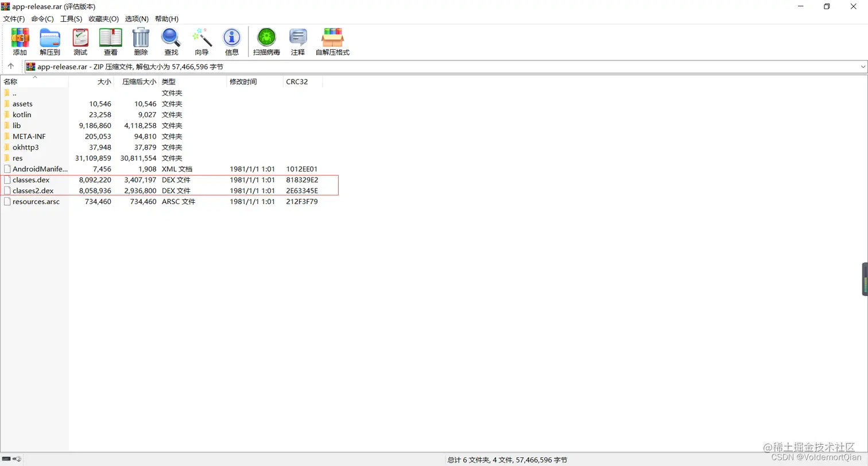Select the kotlin folder icon
The image size is (868, 466).
(x=7, y=115)
